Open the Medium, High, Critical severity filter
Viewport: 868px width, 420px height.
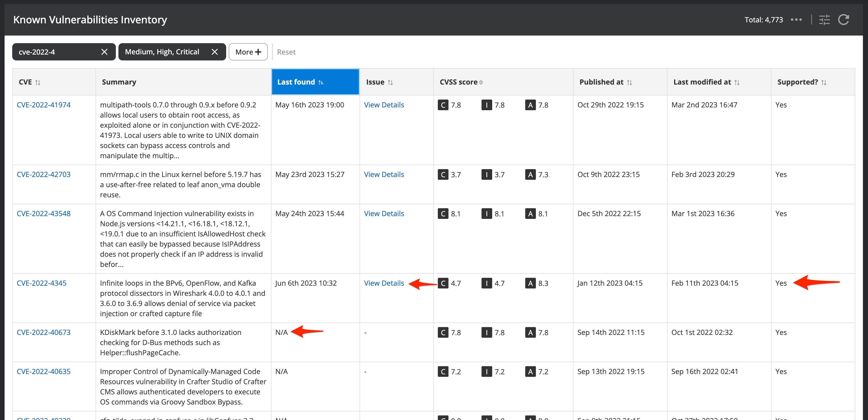(162, 52)
